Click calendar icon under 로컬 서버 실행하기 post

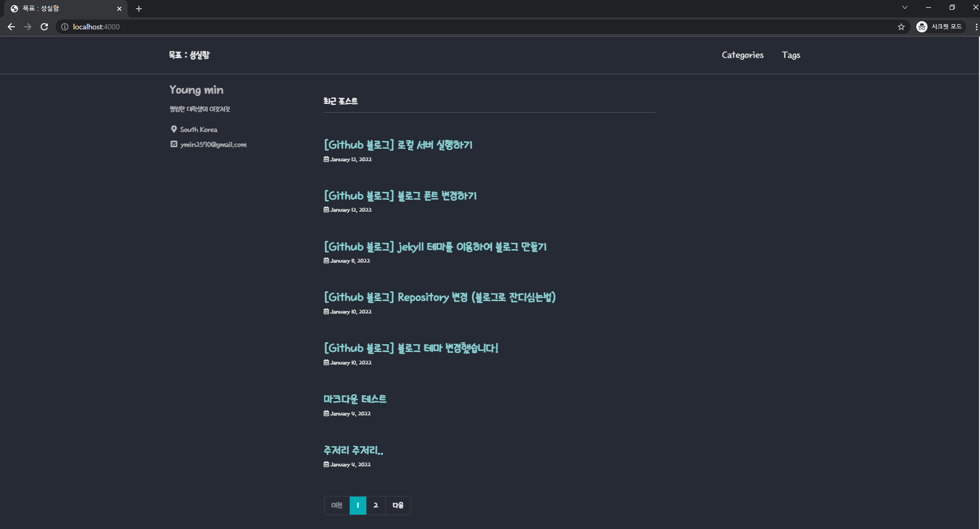pos(326,159)
